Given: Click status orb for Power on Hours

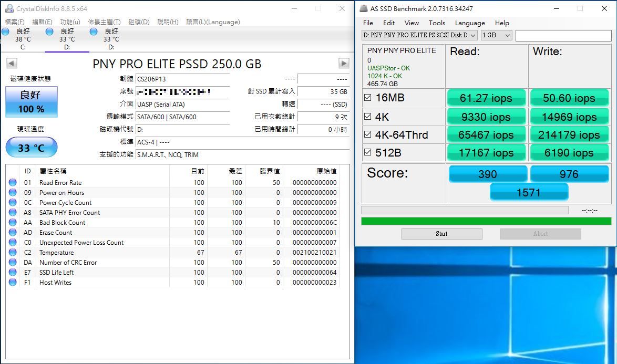Looking at the screenshot, I should (13, 192).
